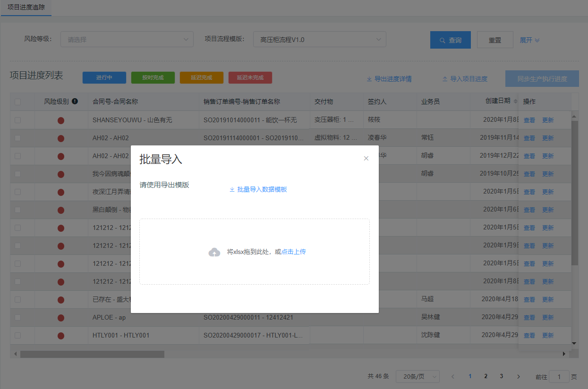Go to next page using right arrow
The image size is (588, 389).
pos(519,376)
